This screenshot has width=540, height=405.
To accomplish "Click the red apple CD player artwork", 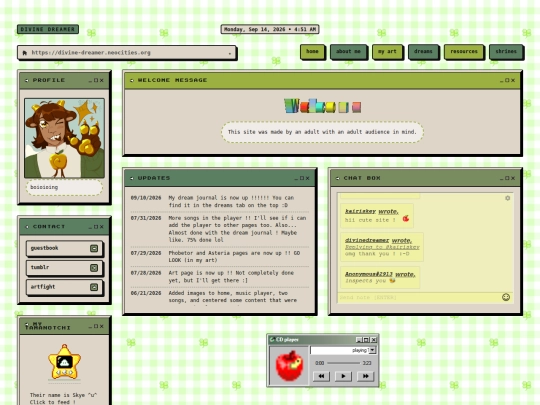I will pos(289,366).
